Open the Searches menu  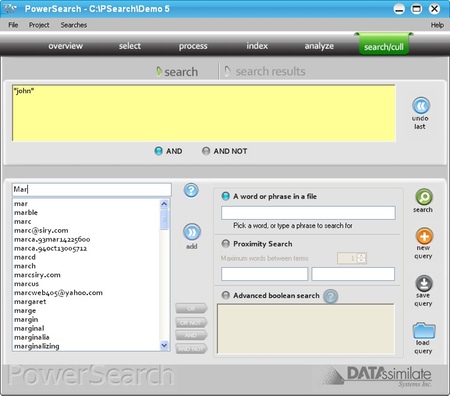coord(74,25)
